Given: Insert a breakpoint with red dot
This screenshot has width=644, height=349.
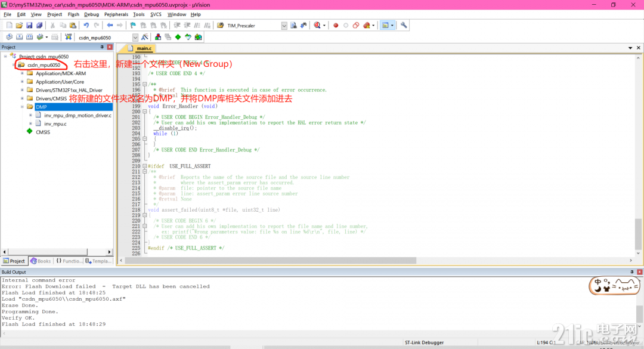Looking at the screenshot, I should 336,26.
